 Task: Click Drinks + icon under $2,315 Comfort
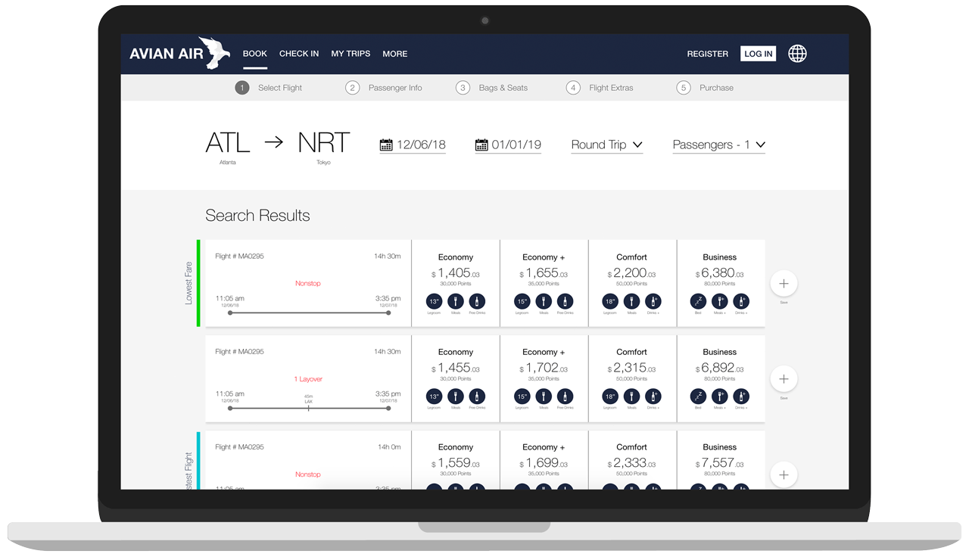[653, 397]
